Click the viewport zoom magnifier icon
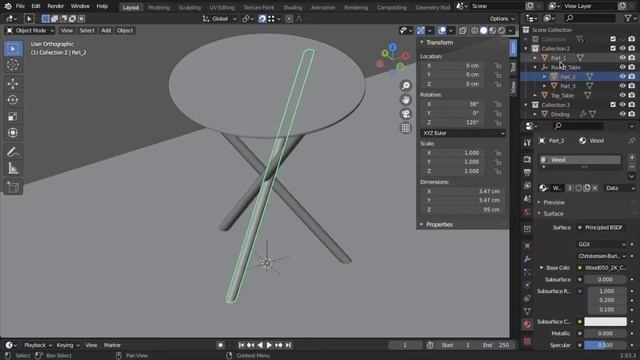The image size is (640, 360). click(406, 86)
